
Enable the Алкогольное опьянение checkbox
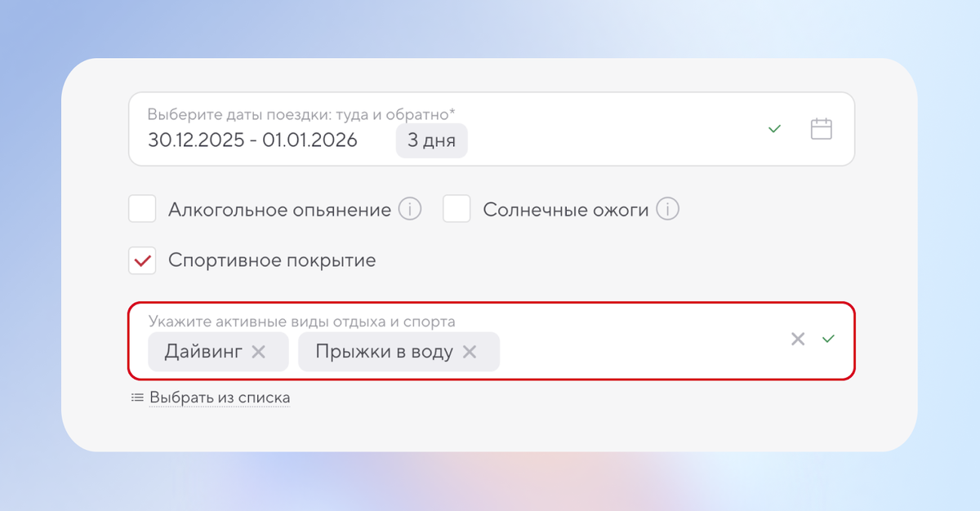142,209
